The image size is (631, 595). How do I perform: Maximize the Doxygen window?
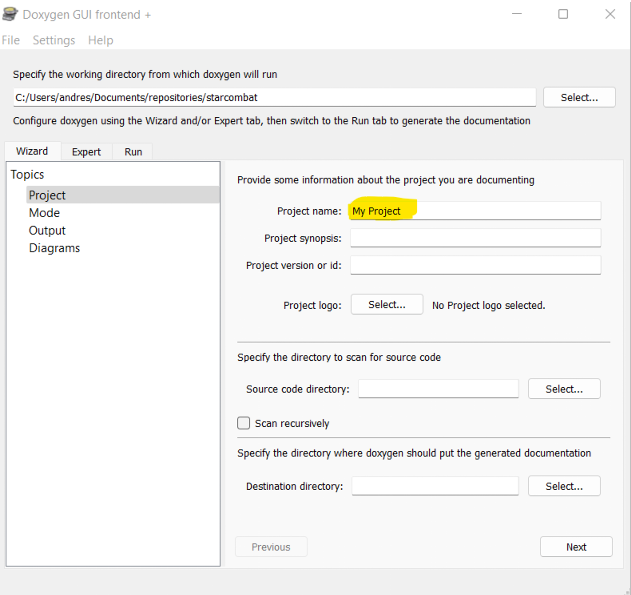(563, 14)
